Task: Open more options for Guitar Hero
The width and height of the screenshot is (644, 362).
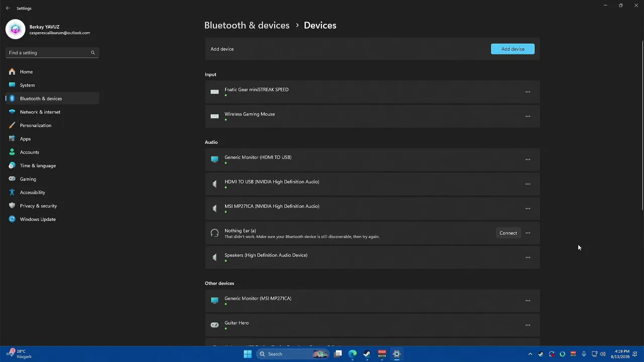Action: click(x=528, y=325)
